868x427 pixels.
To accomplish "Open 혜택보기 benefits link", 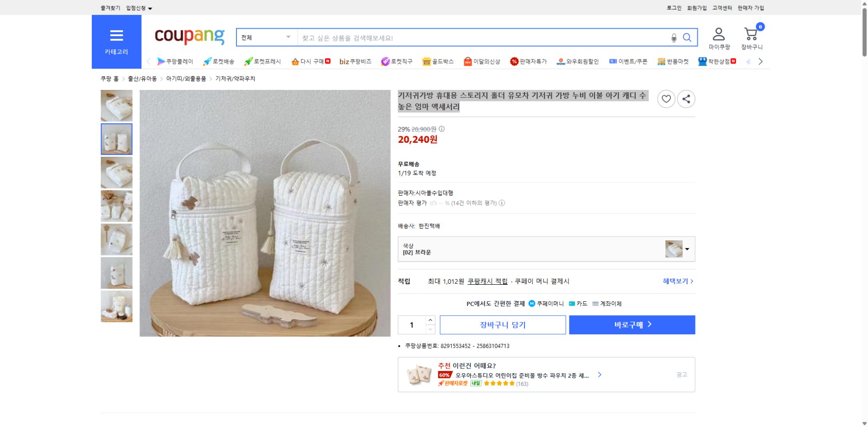I will click(x=675, y=281).
